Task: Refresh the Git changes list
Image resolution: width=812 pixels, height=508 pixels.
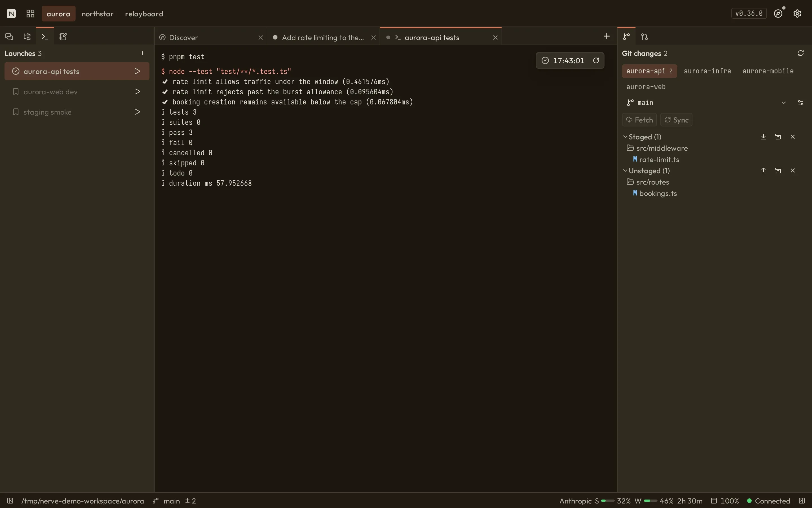Action: click(801, 53)
